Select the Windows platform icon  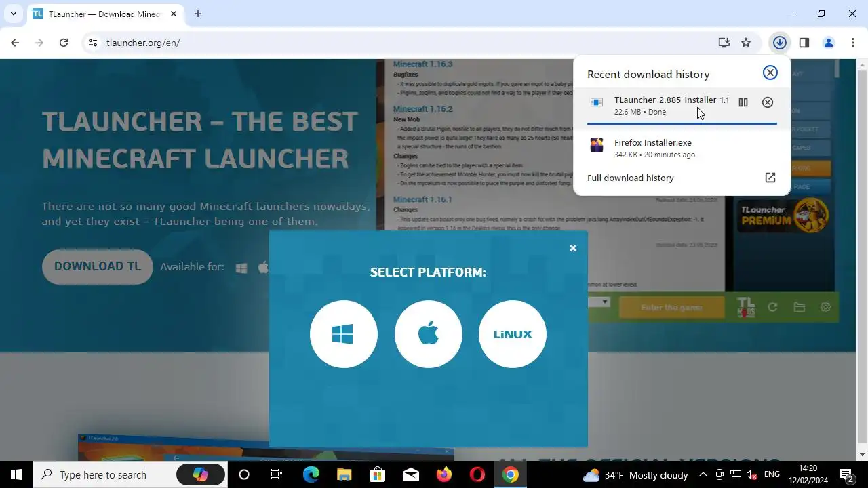[344, 334]
